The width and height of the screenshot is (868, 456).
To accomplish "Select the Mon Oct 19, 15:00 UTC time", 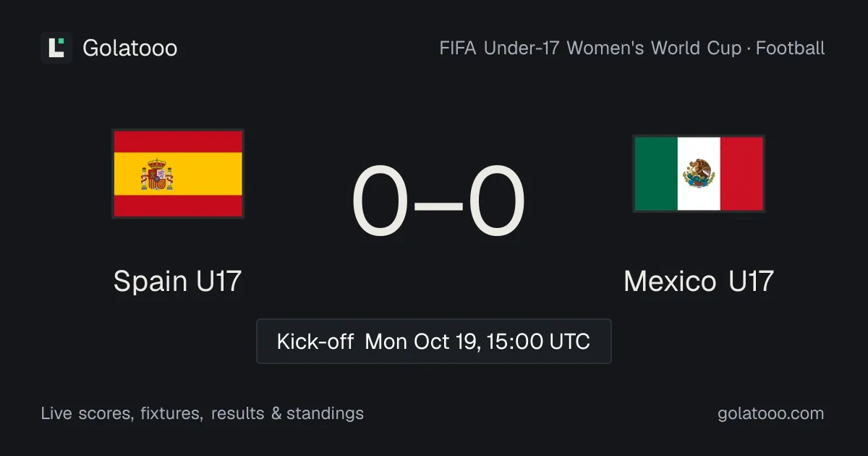I will pyautogui.click(x=477, y=341).
